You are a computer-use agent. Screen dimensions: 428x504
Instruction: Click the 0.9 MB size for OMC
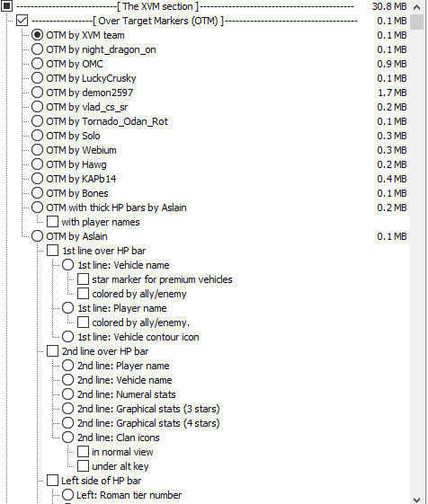[392, 64]
